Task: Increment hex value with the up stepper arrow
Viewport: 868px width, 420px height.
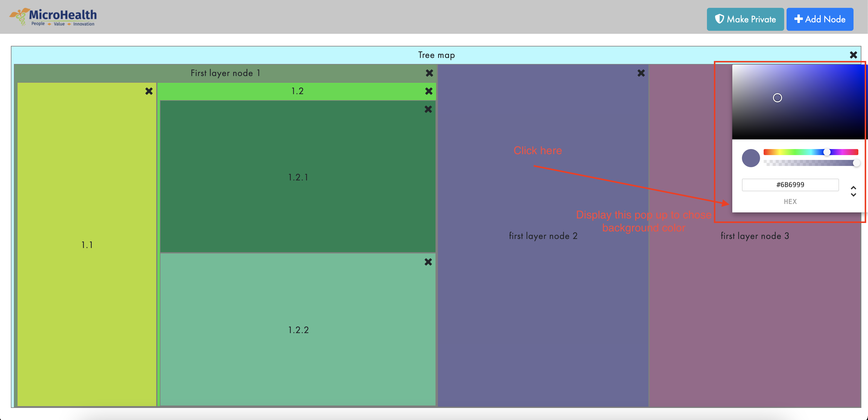Action: 854,188
